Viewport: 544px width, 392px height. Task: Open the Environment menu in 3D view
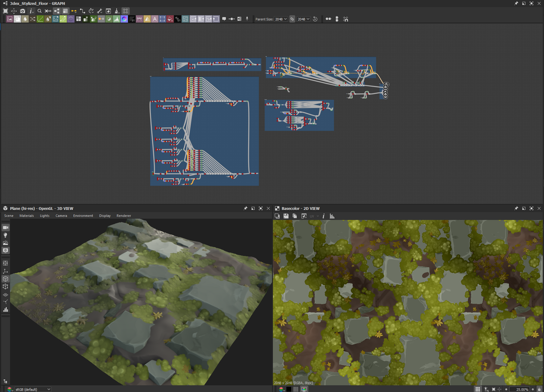[83, 216]
